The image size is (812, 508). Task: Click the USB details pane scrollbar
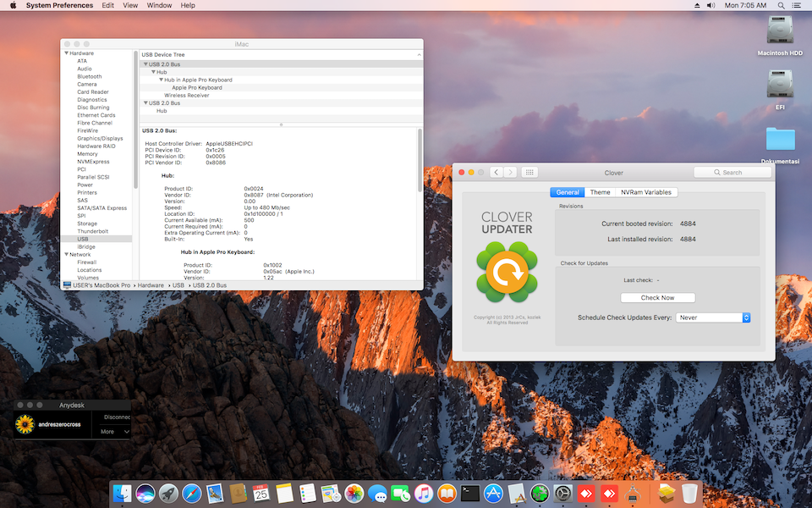click(x=420, y=161)
